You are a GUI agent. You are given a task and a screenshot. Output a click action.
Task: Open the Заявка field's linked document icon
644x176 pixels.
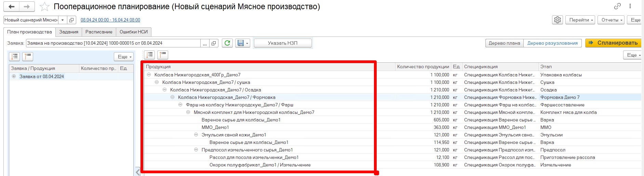tap(214, 43)
